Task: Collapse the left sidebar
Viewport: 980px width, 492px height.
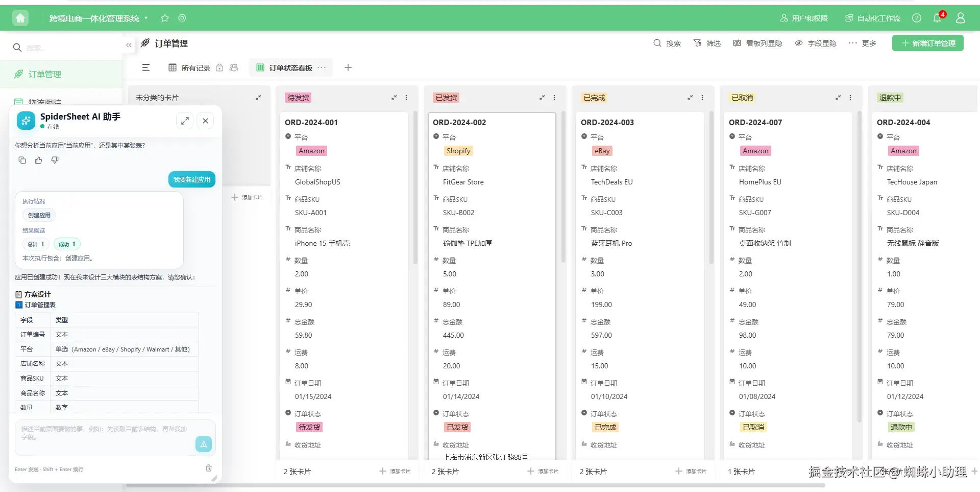Action: tap(129, 45)
